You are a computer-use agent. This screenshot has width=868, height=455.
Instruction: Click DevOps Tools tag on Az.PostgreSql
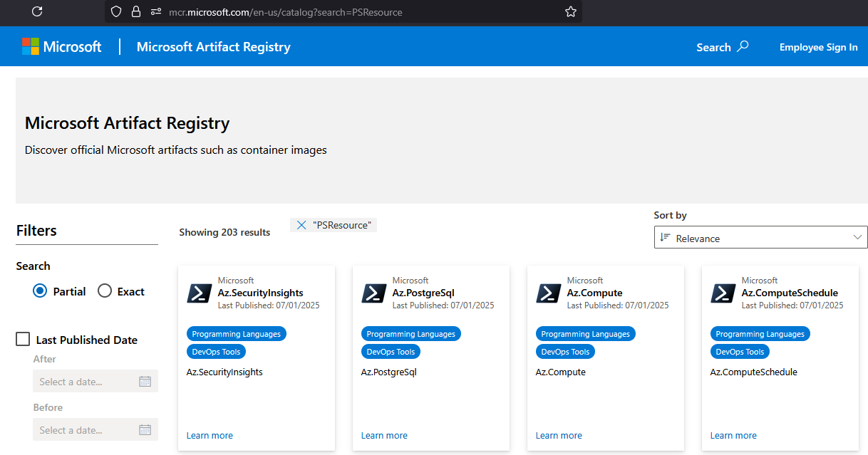[391, 352]
